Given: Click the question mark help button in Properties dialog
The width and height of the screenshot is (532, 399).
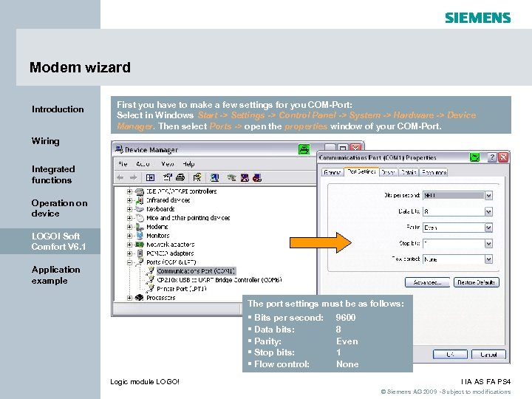Looking at the screenshot, I should [492, 157].
